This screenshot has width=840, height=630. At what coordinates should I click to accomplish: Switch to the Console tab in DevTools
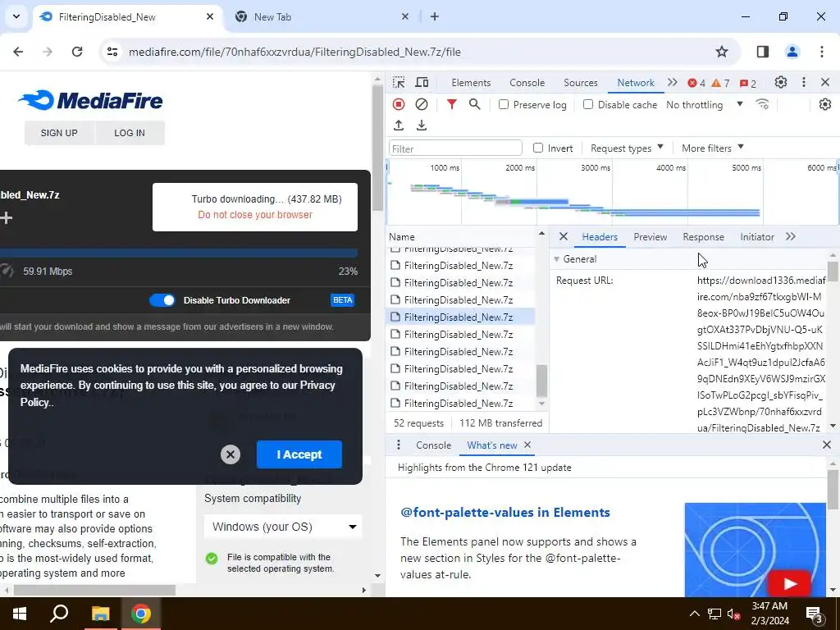(527, 83)
